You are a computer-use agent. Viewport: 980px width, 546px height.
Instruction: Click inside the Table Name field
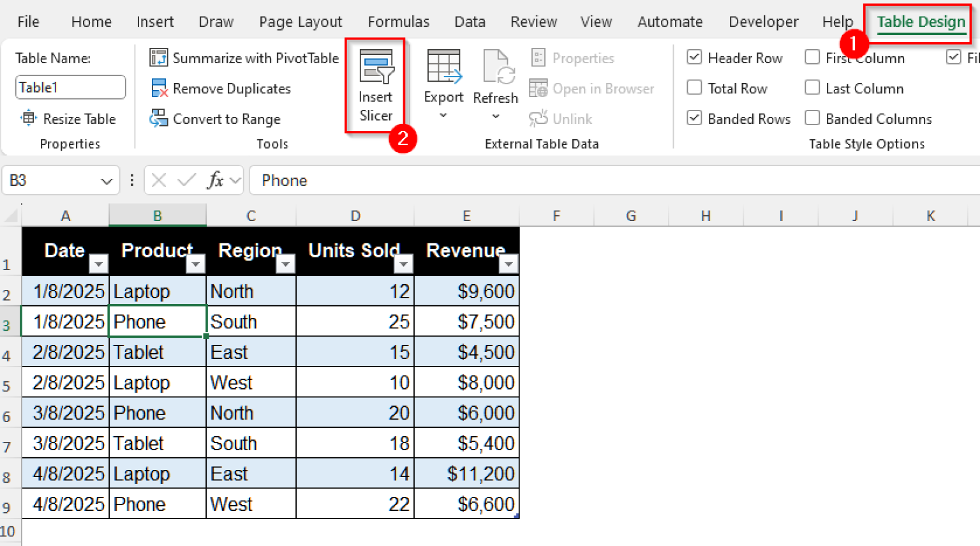[x=70, y=87]
